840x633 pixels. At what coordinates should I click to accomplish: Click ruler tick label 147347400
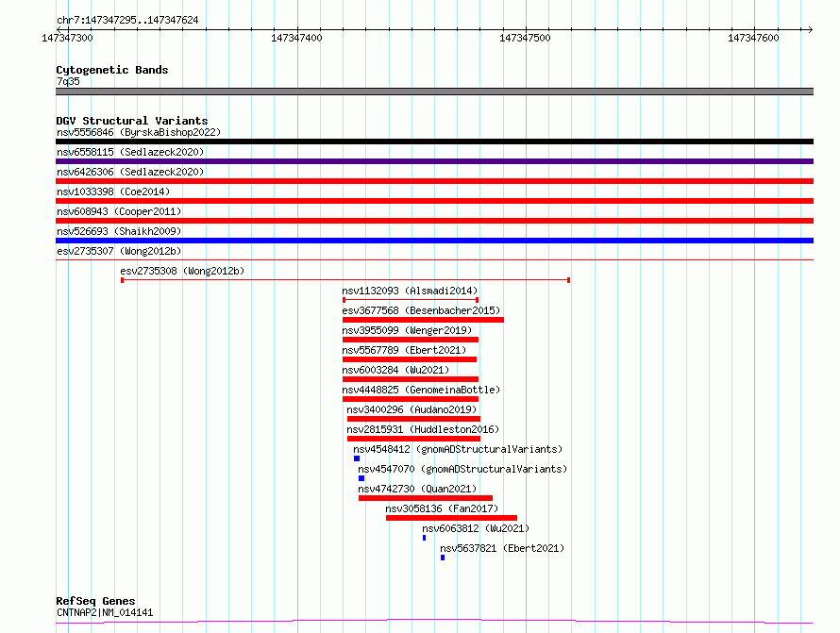pos(296,38)
